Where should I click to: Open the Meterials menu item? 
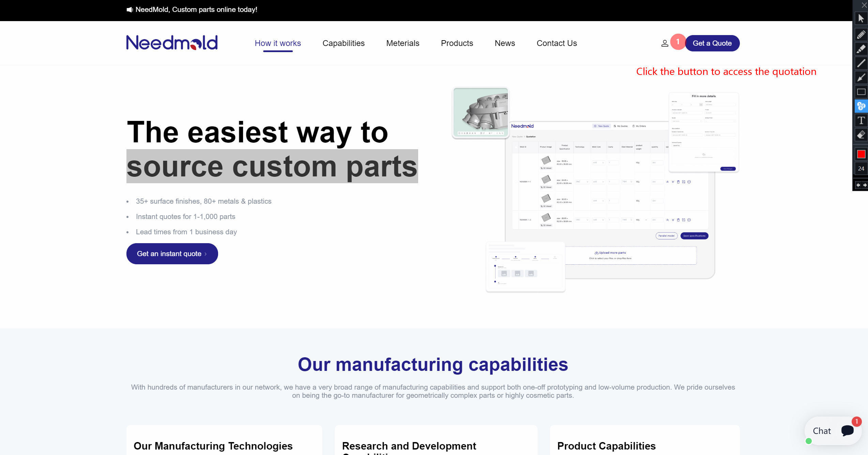403,43
